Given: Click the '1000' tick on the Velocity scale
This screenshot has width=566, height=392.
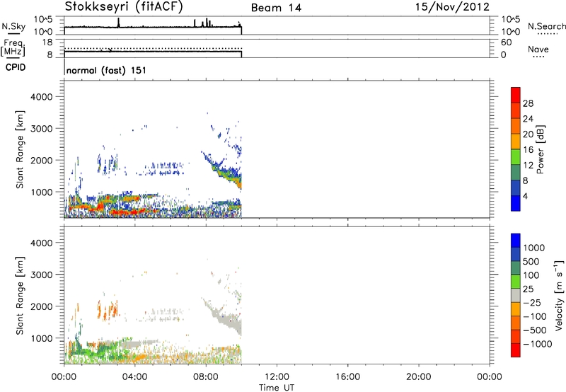Looking at the screenshot, I should [x=534, y=248].
